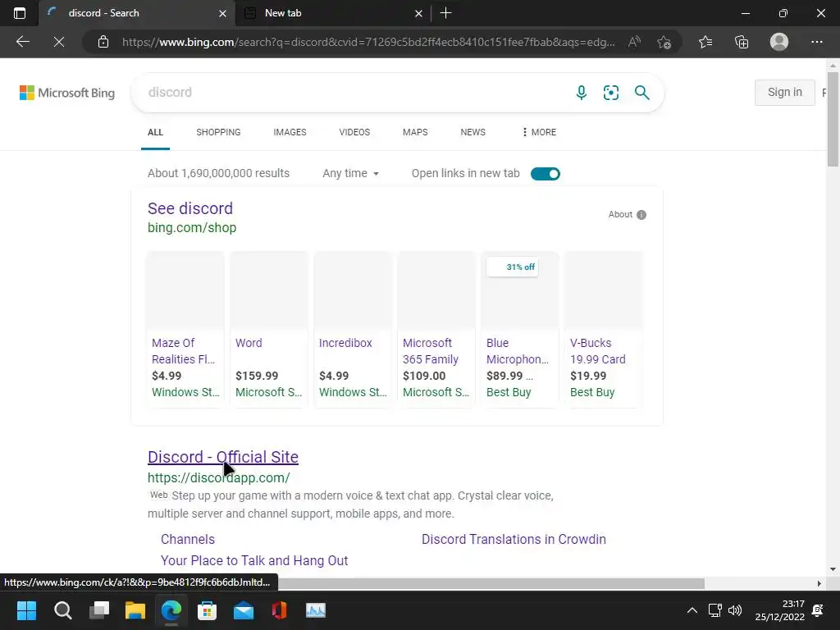Image resolution: width=840 pixels, height=630 pixels.
Task: Close the New tab tab
Action: tap(419, 13)
